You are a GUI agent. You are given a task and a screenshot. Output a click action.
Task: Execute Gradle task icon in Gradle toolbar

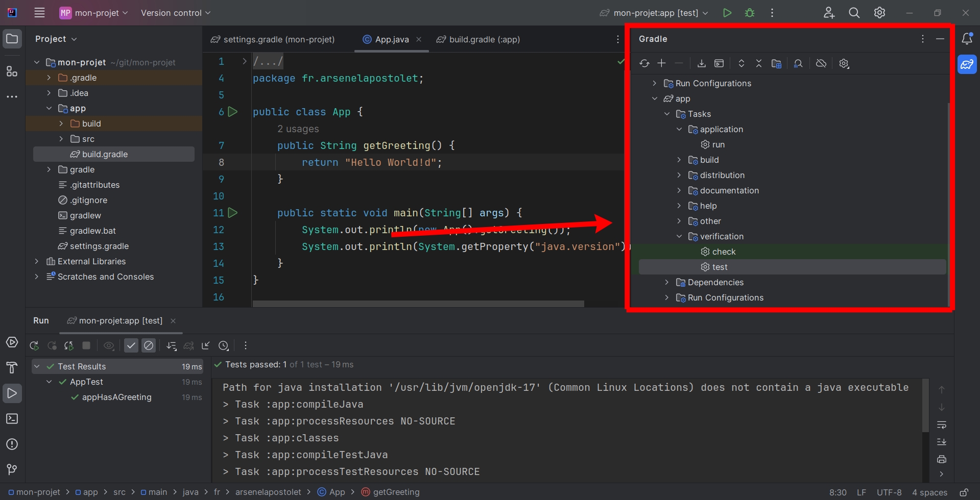(719, 63)
